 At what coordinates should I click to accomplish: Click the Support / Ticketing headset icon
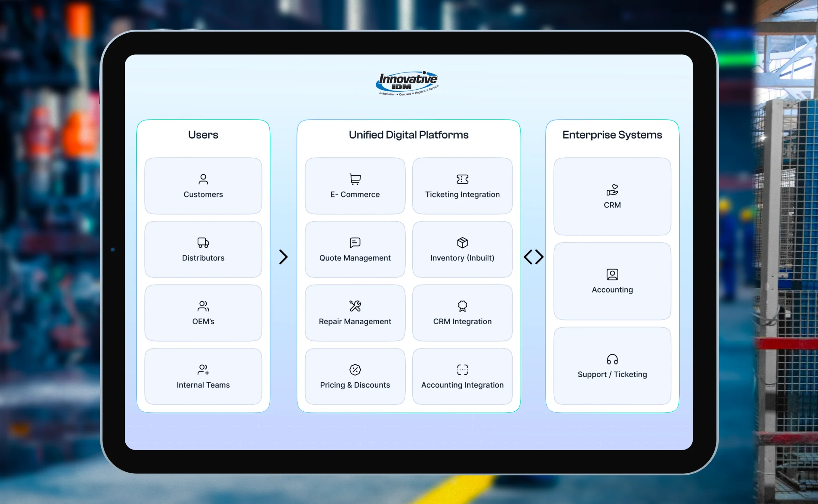(612, 359)
